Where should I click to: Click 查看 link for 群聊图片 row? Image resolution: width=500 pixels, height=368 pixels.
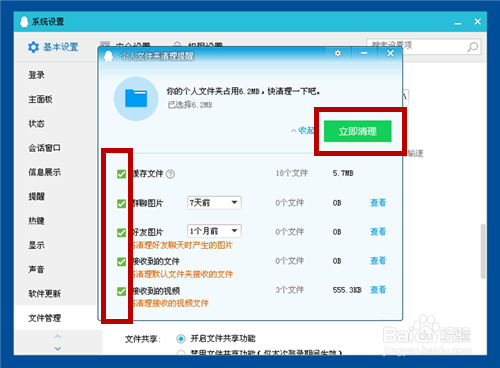[x=378, y=203]
